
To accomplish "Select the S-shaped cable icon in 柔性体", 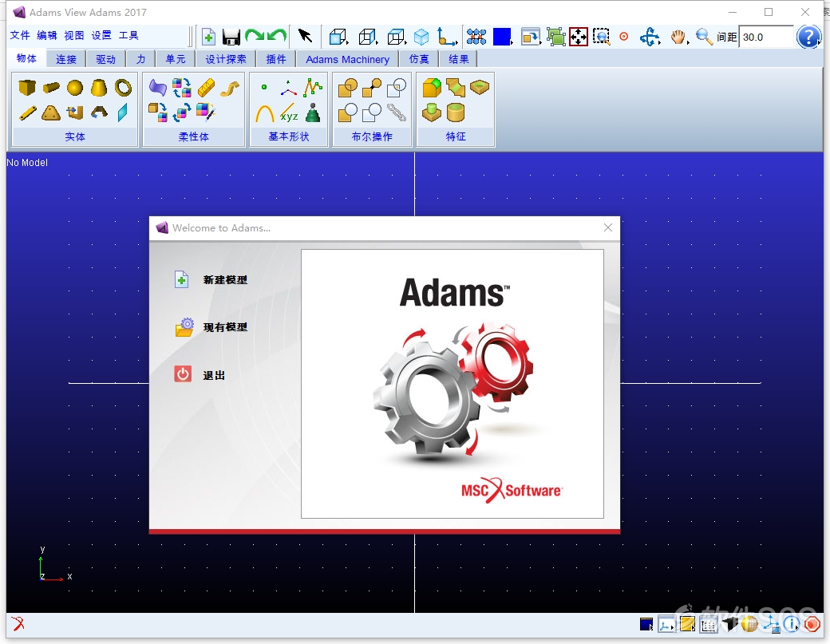I will (x=230, y=87).
